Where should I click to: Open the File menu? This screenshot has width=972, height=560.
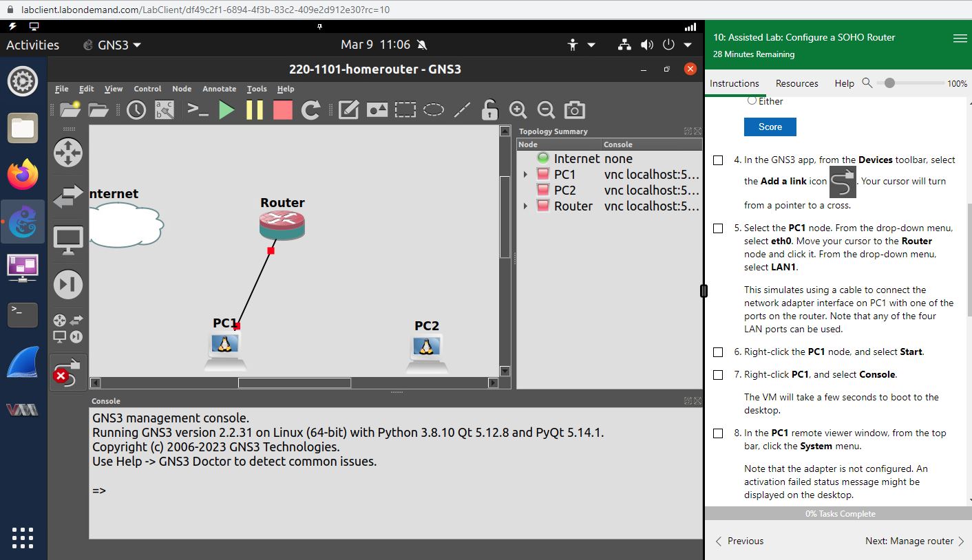(x=62, y=89)
